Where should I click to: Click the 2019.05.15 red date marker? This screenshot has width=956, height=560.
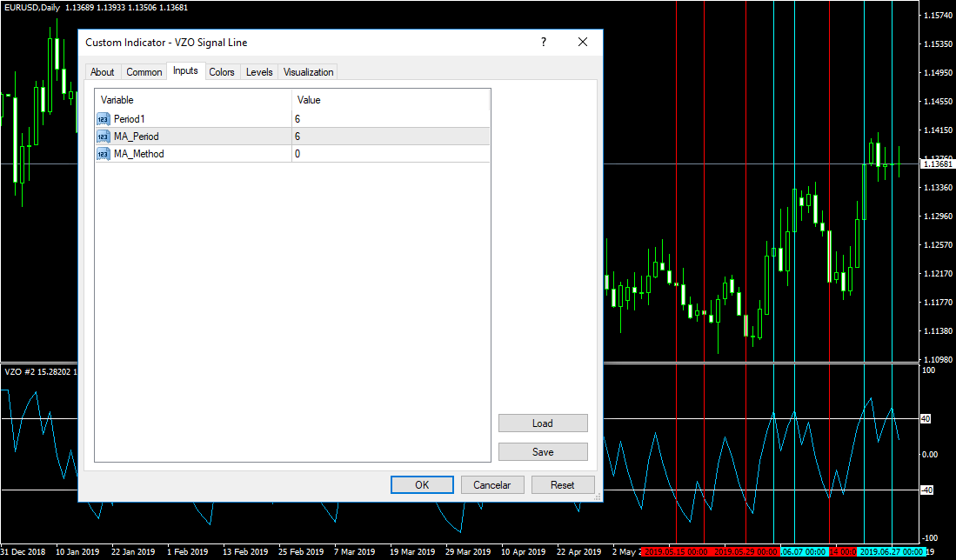(x=675, y=552)
